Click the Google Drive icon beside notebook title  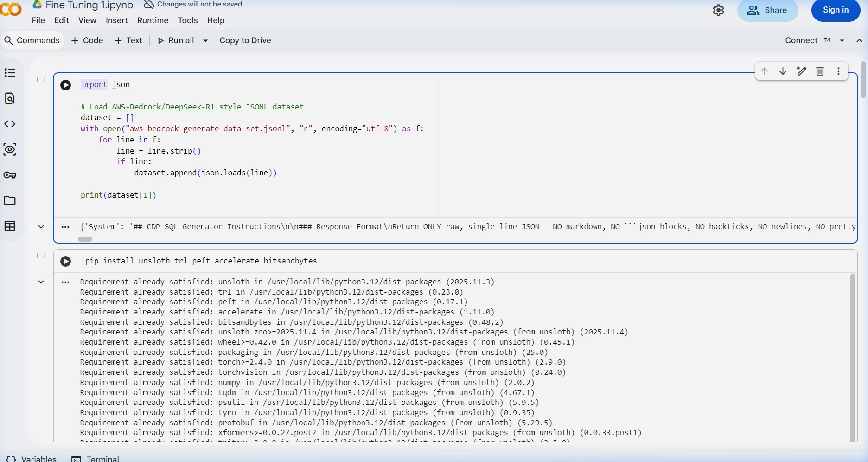[37, 5]
